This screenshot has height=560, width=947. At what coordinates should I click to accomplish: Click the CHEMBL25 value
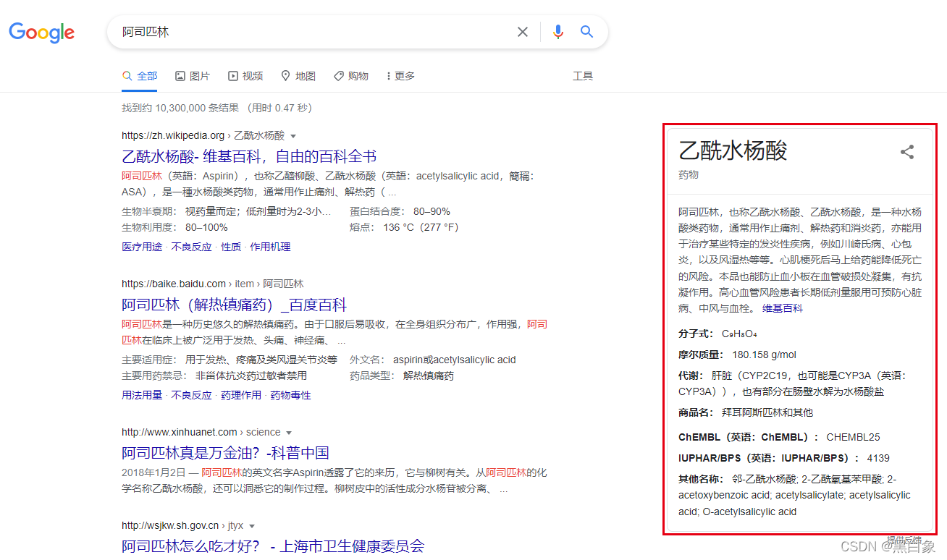coord(853,437)
